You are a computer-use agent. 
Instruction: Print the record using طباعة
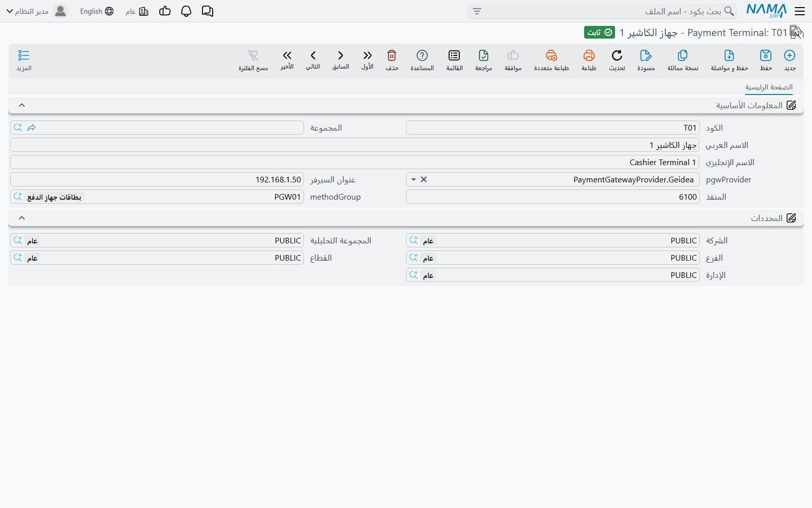coord(589,60)
